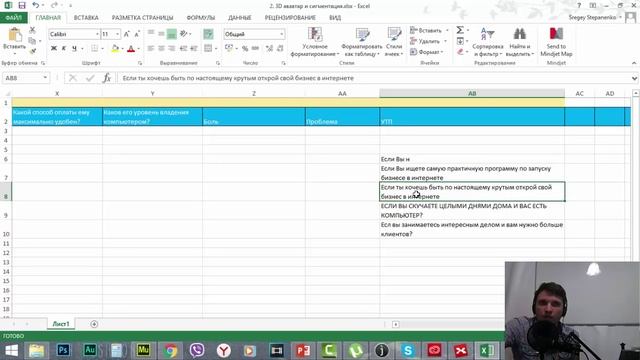
Task: Open uTorrent from the taskbar
Action: tap(356, 350)
